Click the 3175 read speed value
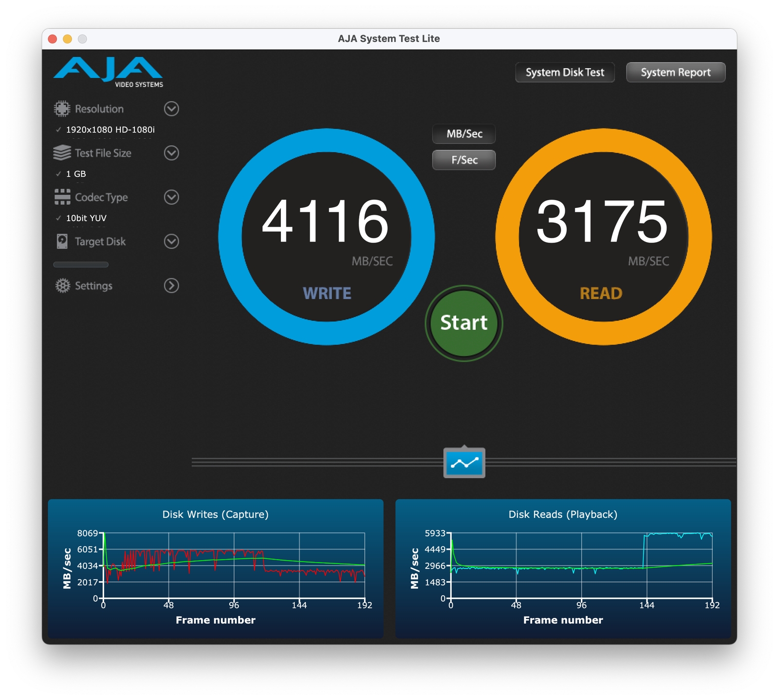Viewport: 779px width, 700px height. point(602,222)
